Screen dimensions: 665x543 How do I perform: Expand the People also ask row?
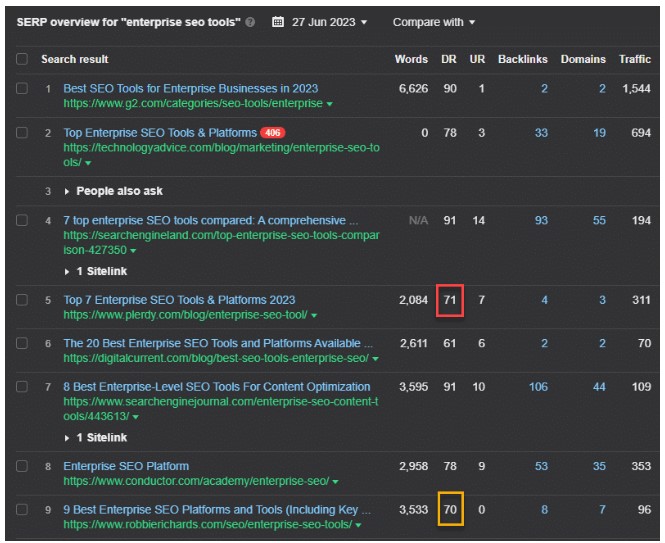(x=113, y=191)
